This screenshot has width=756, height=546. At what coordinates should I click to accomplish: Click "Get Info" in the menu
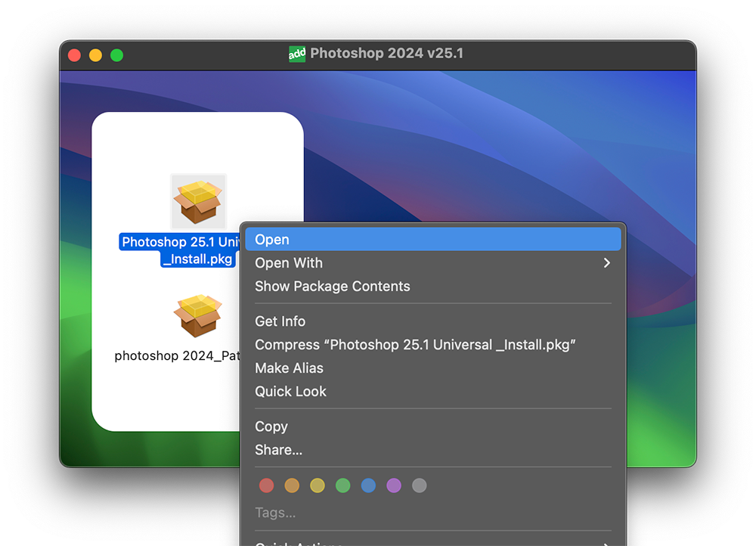coord(280,321)
